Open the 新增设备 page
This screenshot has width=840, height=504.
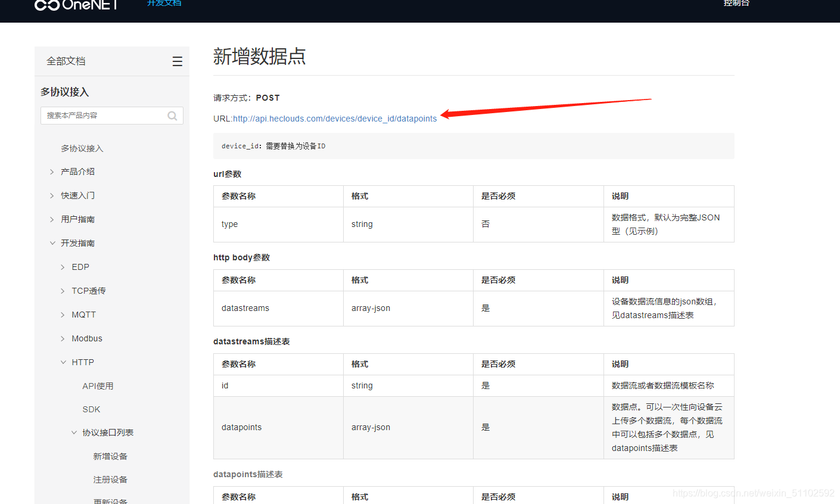coord(110,456)
